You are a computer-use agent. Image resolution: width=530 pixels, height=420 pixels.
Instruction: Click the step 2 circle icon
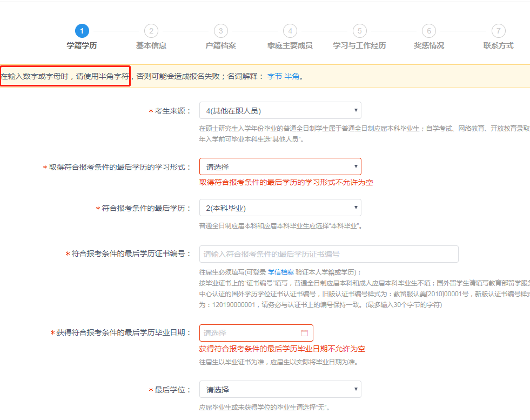tap(151, 31)
